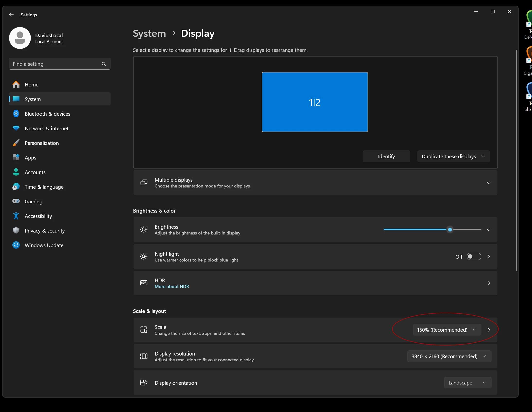Select Time & language in sidebar
The image size is (532, 412).
(x=44, y=187)
